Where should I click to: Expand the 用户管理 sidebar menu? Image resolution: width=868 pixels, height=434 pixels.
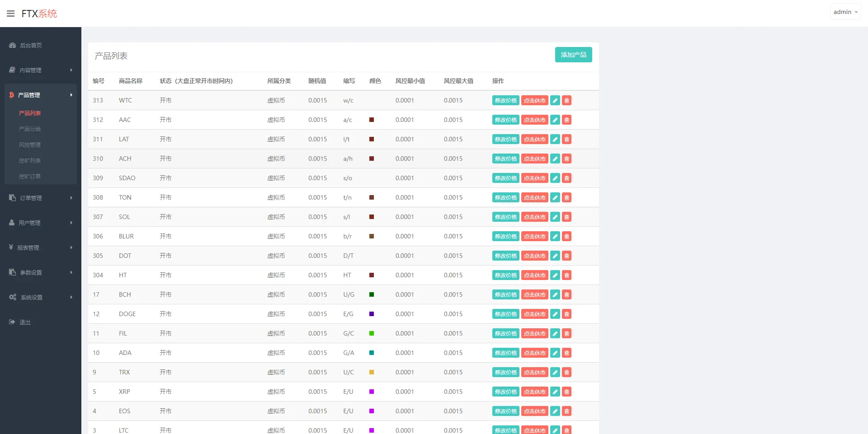click(x=40, y=223)
